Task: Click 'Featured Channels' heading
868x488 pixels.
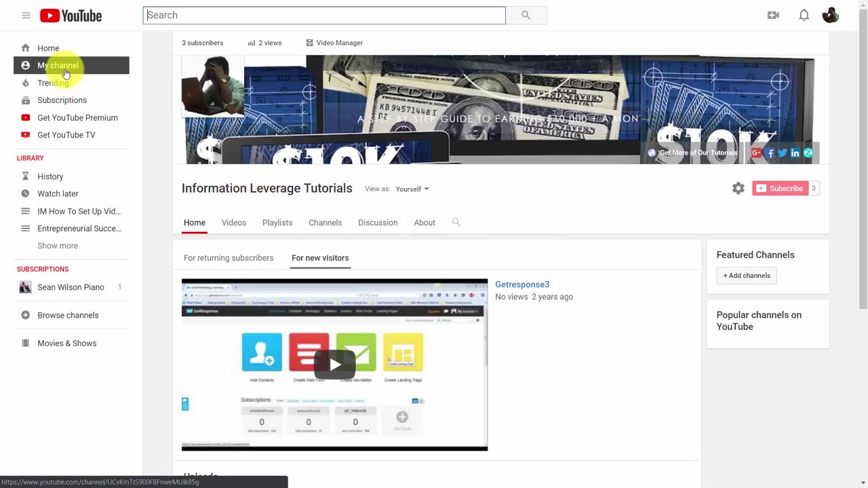Action: click(755, 255)
